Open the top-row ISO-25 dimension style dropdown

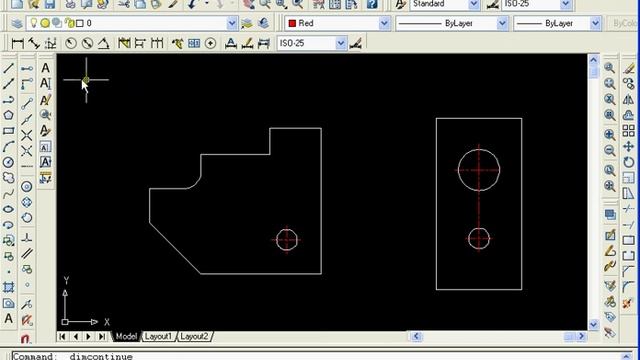pos(566,4)
